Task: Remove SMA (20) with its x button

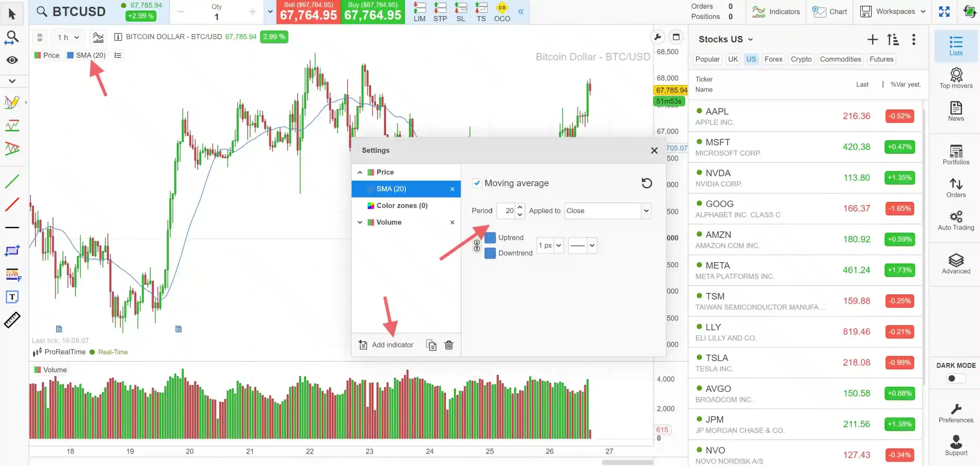Action: pos(452,189)
